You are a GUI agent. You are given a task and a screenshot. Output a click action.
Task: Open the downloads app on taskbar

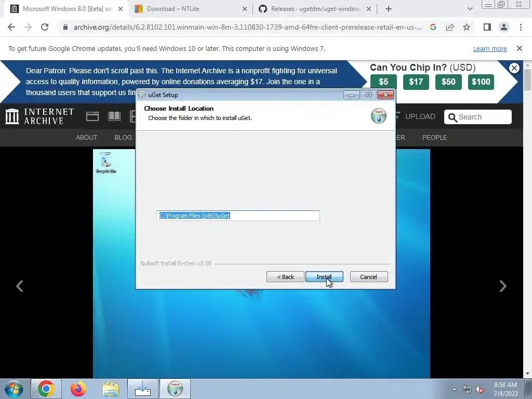coord(143,389)
